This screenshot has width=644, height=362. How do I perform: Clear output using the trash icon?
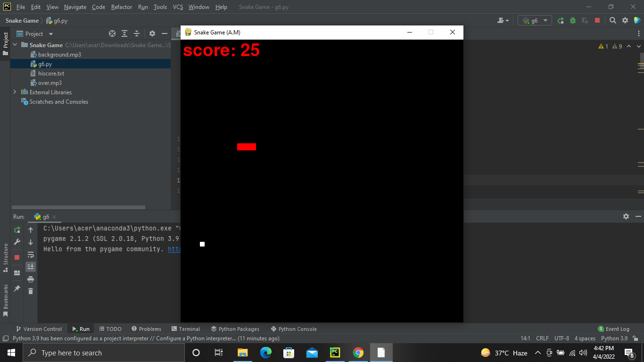point(31,291)
